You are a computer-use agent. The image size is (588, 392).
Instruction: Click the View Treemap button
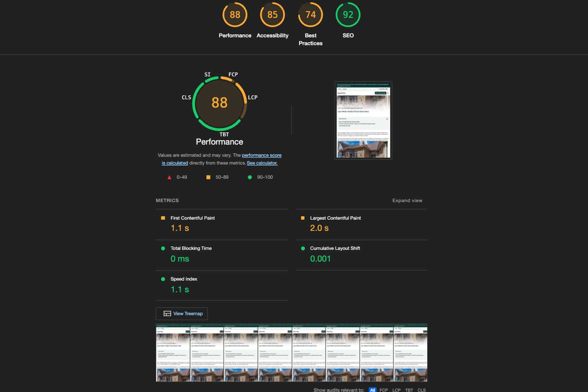(182, 313)
